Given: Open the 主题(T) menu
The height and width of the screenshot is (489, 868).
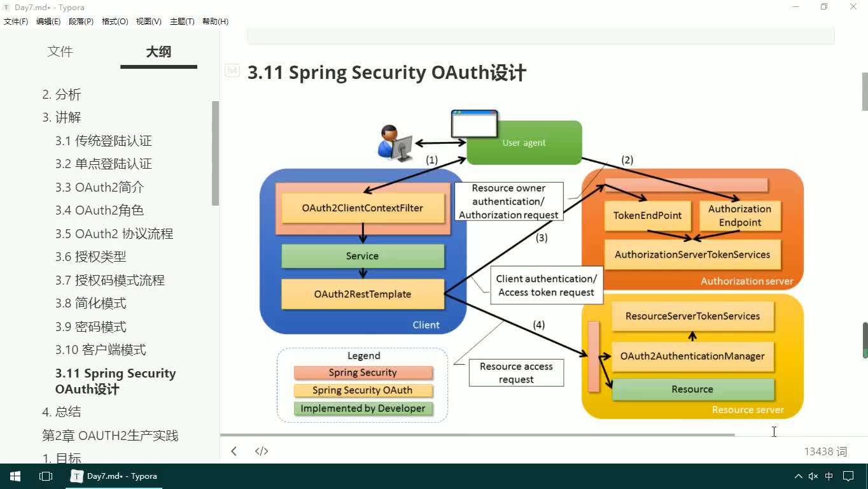Looking at the screenshot, I should (182, 21).
